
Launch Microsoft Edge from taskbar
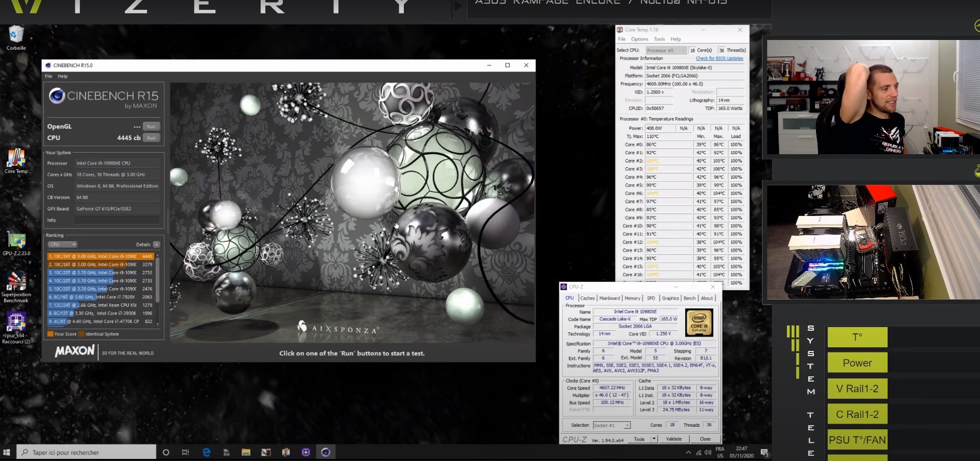coord(207,452)
